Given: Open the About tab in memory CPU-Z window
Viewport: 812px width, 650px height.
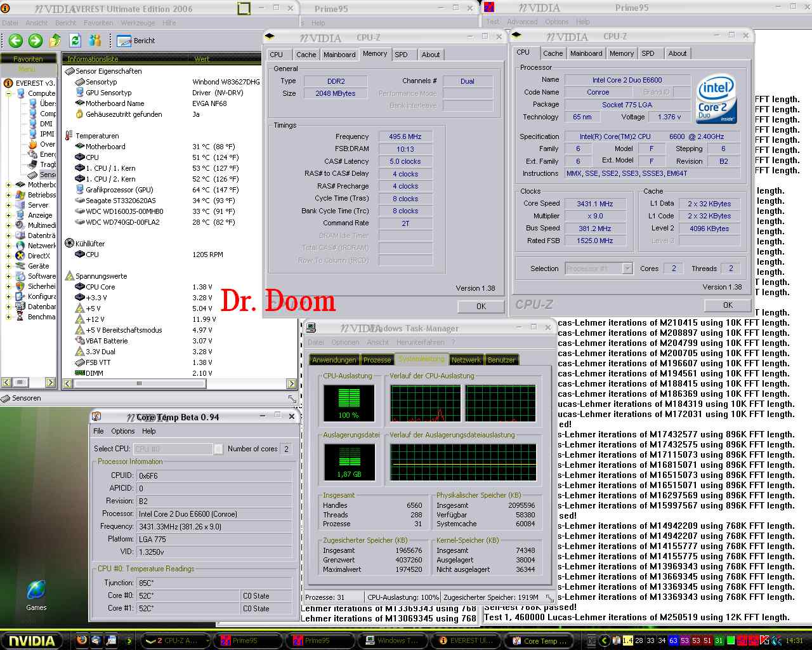Looking at the screenshot, I should (431, 55).
